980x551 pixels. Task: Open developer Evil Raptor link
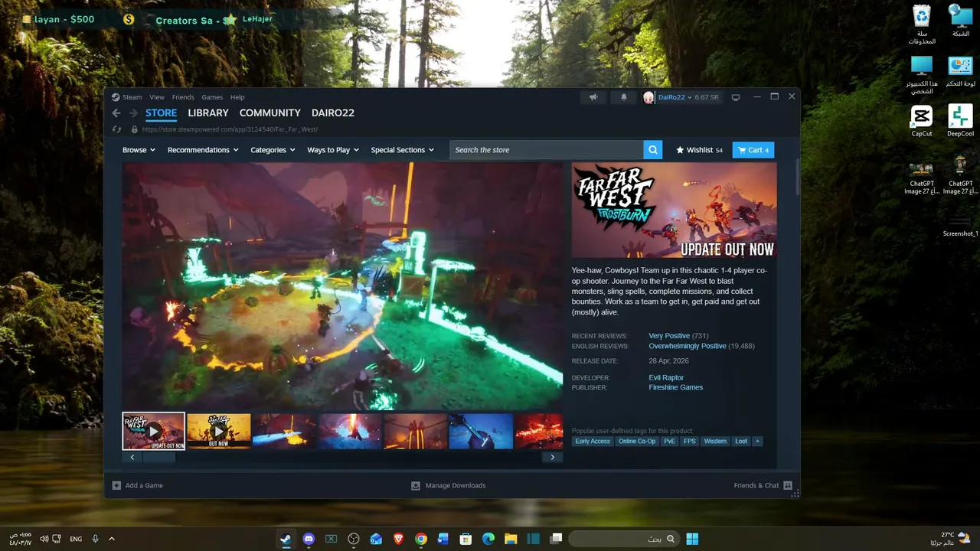666,378
